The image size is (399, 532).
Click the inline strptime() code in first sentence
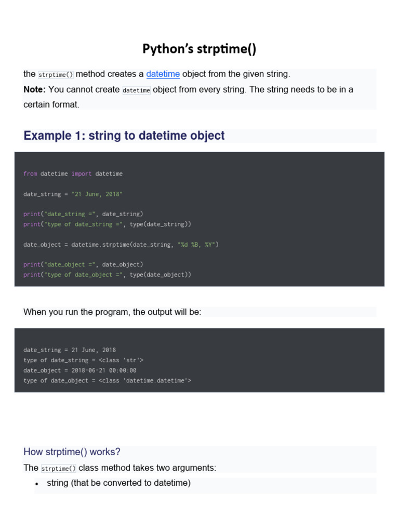56,75
